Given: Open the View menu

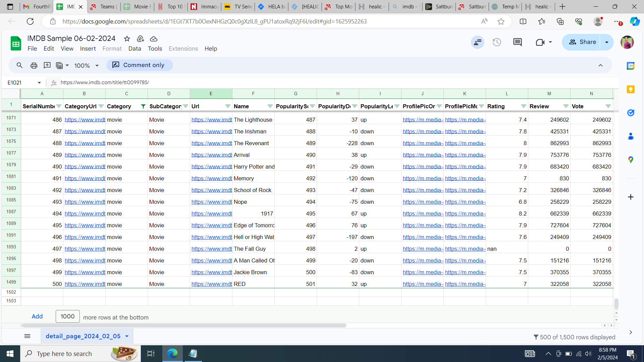Looking at the screenshot, I should coord(67,49).
